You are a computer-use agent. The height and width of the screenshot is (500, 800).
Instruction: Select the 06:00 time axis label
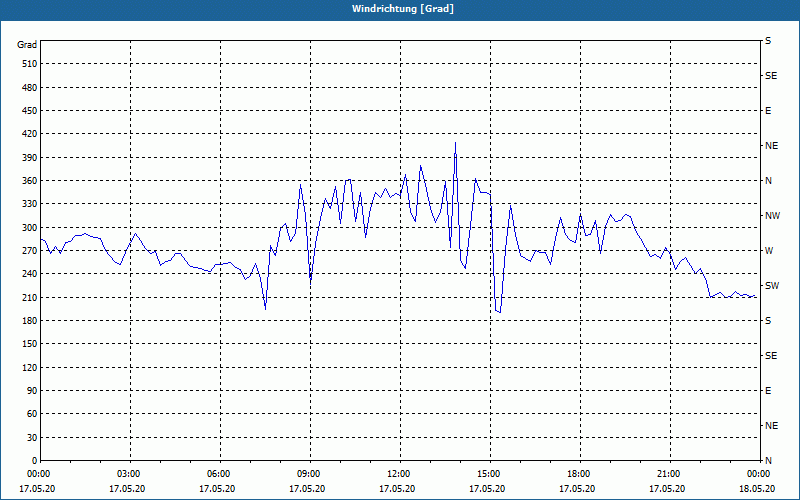220,474
